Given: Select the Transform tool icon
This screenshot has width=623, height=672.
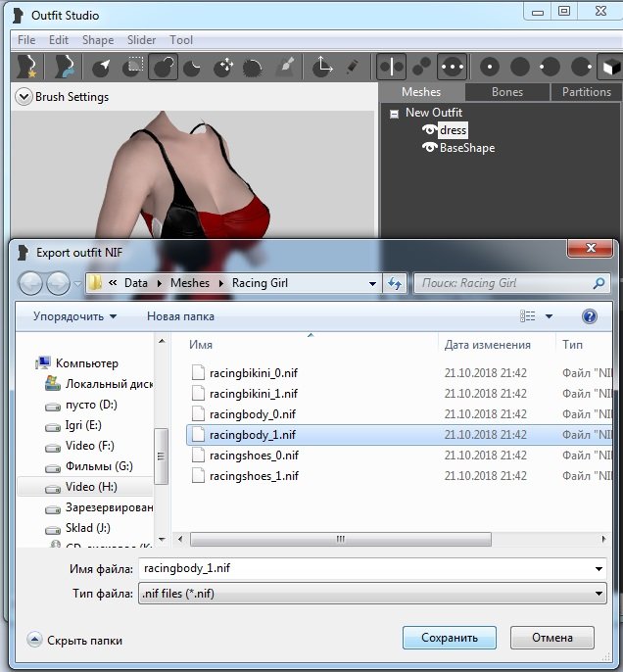Looking at the screenshot, I should [321, 67].
